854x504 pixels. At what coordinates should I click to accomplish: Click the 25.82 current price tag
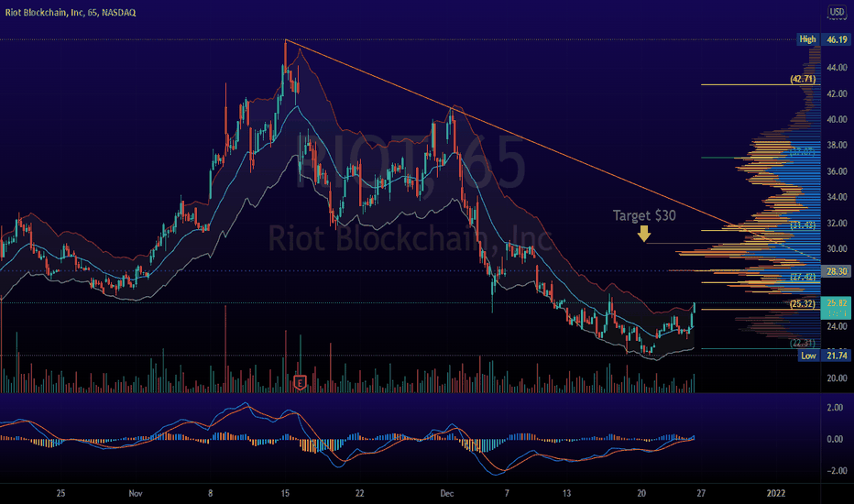tap(837, 308)
